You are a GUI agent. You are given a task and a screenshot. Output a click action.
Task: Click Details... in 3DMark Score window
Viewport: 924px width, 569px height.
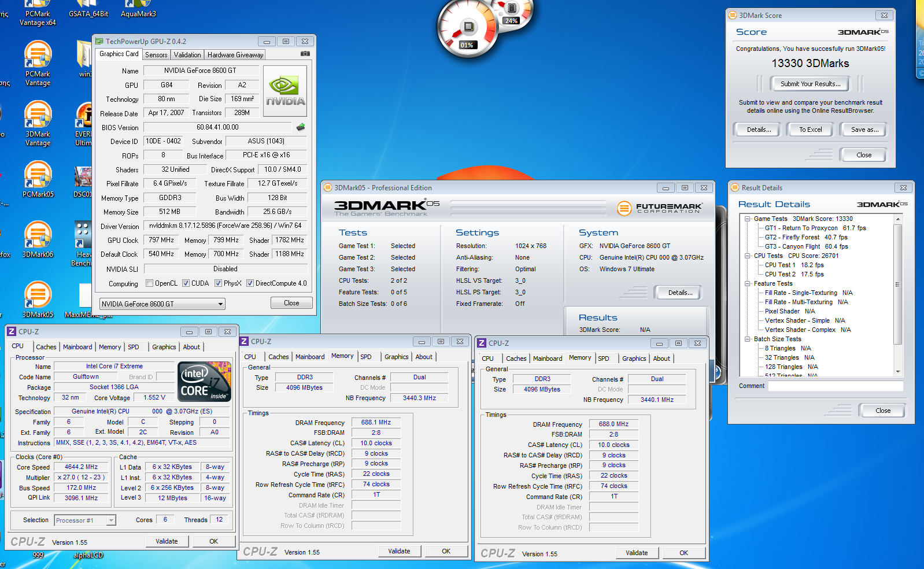point(759,130)
